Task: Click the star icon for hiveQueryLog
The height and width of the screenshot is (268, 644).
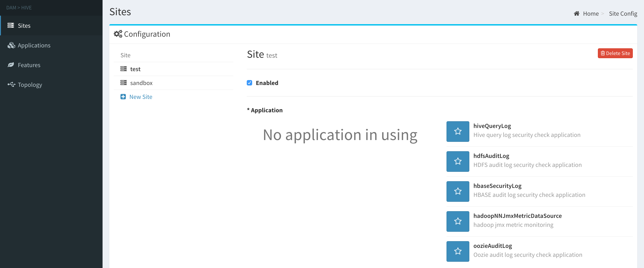Action: [457, 131]
